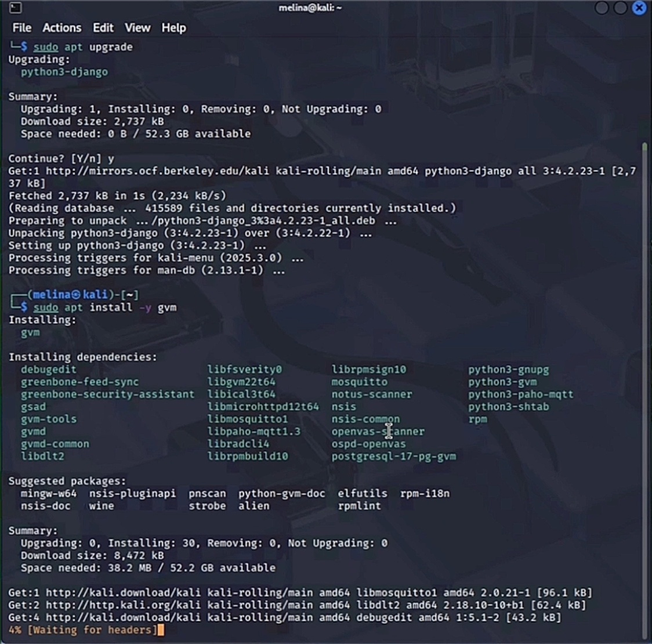Click 'notus-scanner' package name
Image resolution: width=652 pixels, height=644 pixels.
372,395
